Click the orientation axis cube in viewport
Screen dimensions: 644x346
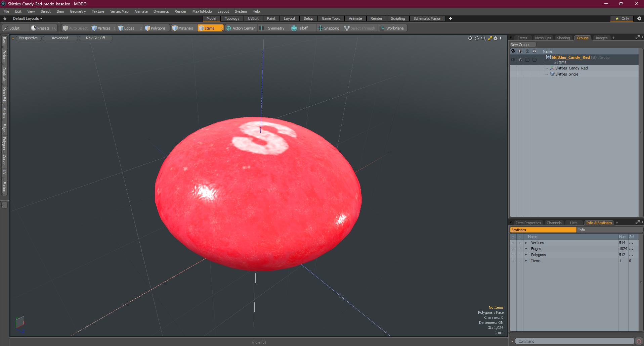[x=20, y=322]
